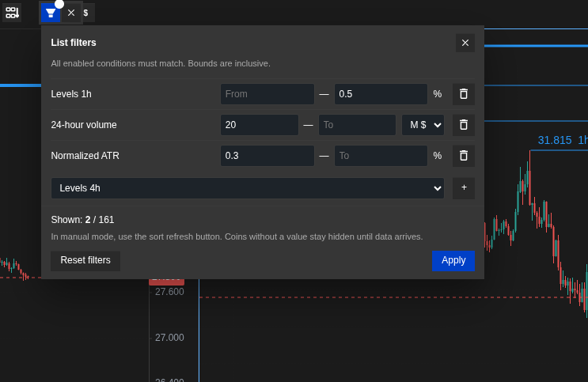588x382 pixels.
Task: Focus the Levels 1h From field
Action: pos(267,94)
